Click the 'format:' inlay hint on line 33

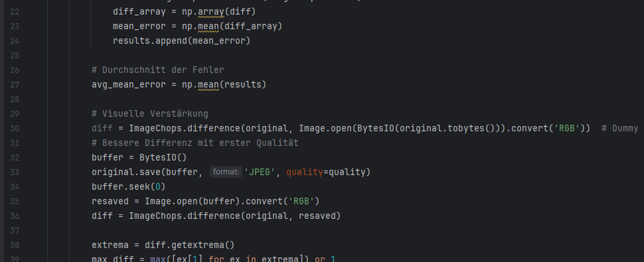click(x=226, y=172)
